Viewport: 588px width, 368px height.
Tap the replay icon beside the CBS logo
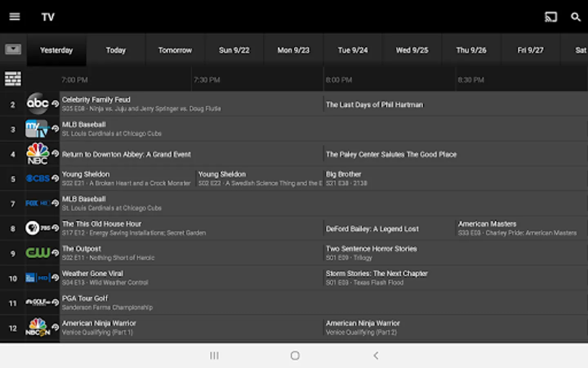(55, 178)
